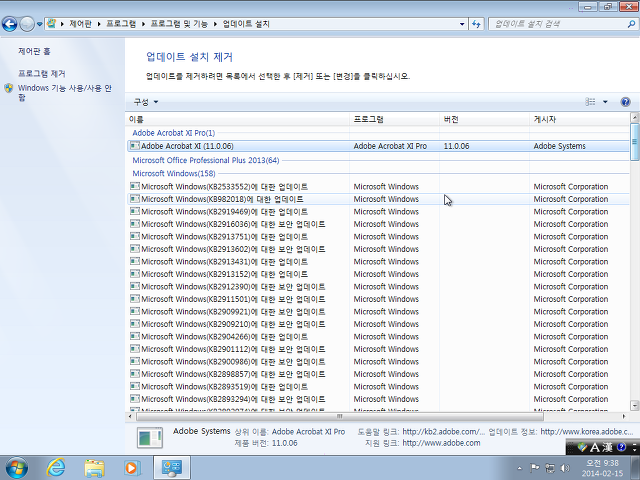This screenshot has height=480, width=640.
Task: Click the Control Panel taskbar button
Action: [x=172, y=468]
